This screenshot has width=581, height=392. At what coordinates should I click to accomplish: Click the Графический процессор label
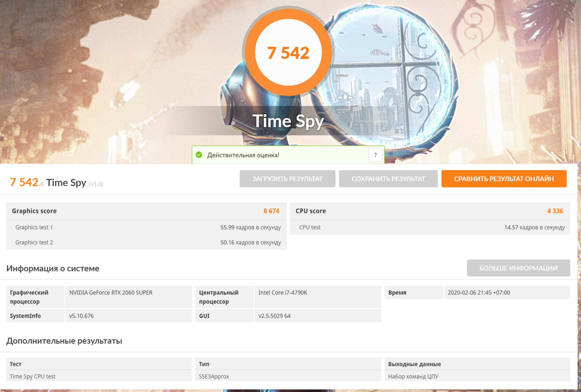pos(29,297)
